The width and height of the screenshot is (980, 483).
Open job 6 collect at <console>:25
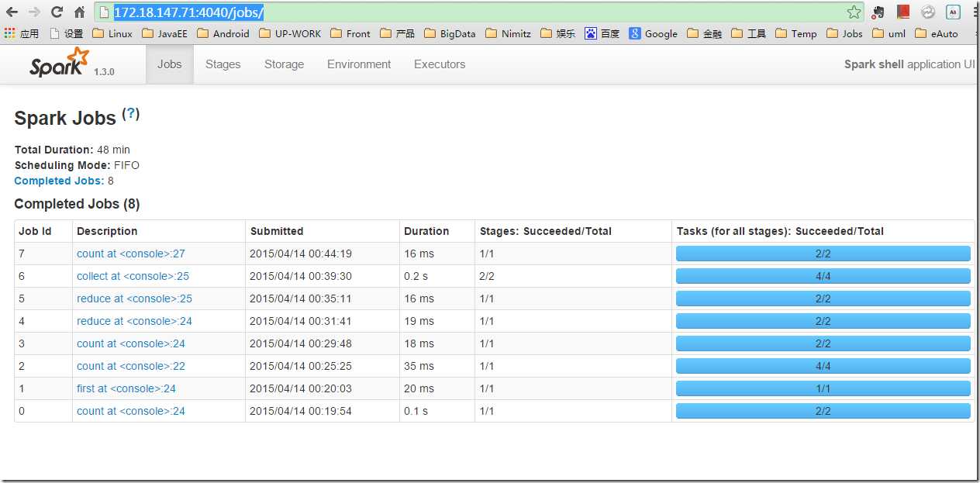133,276
